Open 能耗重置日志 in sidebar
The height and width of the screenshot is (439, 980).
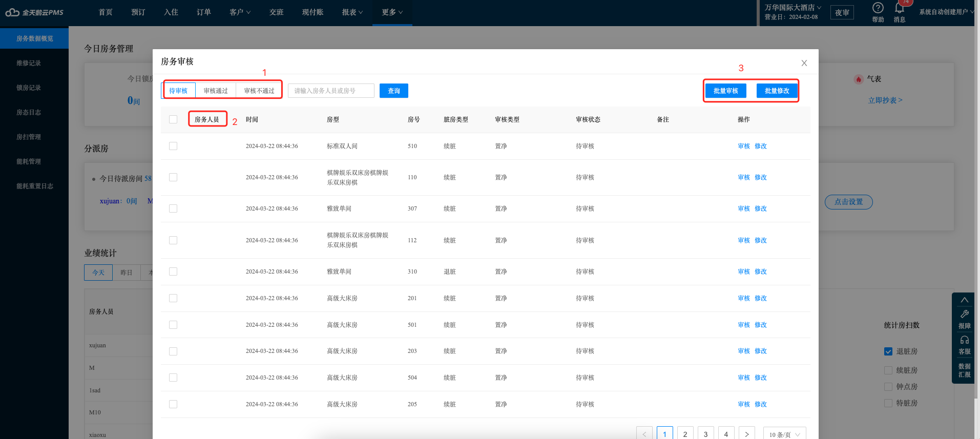34,186
